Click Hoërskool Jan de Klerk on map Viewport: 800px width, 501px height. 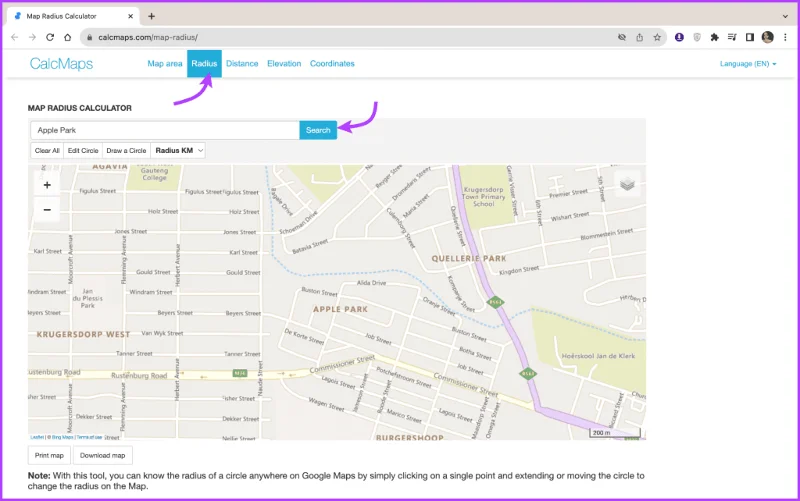pos(598,356)
